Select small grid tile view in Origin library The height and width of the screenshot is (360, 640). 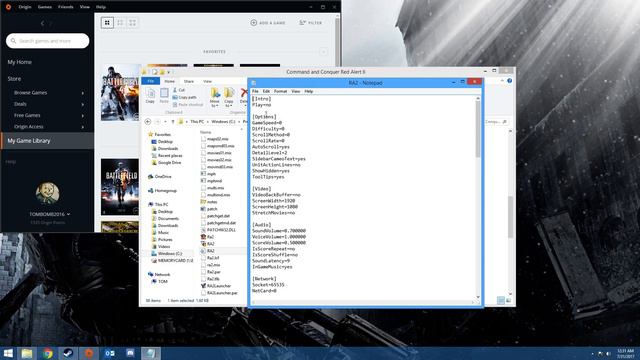(x=107, y=23)
